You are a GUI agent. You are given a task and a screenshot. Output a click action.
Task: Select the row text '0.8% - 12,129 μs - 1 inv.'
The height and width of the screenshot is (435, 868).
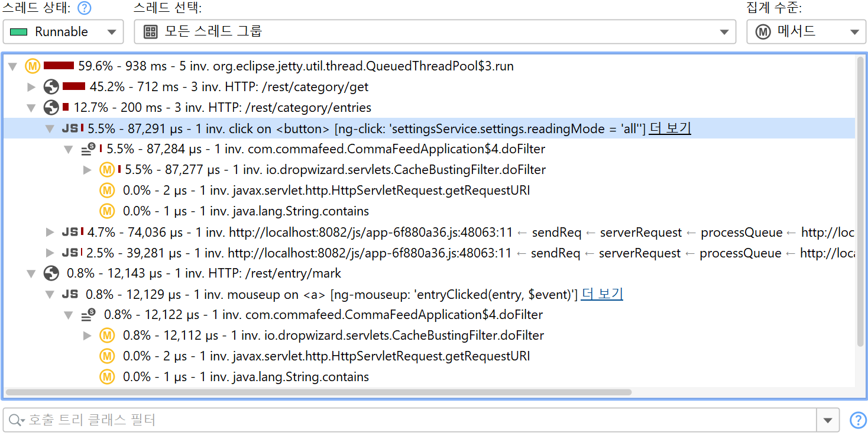(x=154, y=294)
